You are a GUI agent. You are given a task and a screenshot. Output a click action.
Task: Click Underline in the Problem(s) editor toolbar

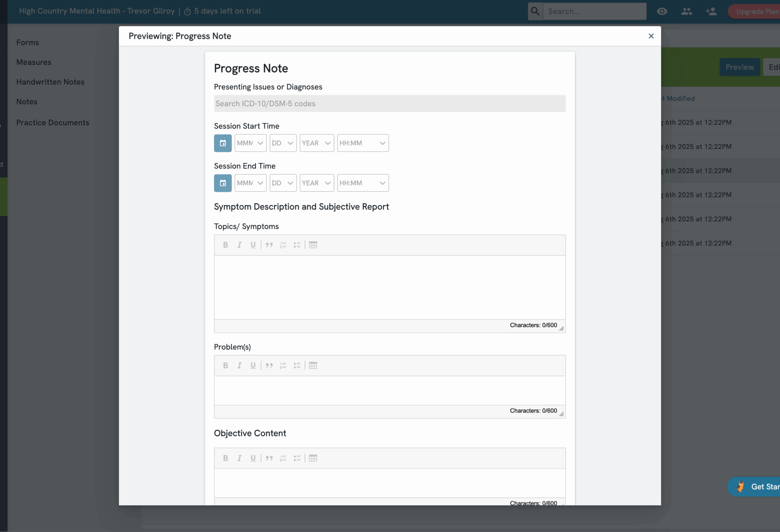click(253, 365)
